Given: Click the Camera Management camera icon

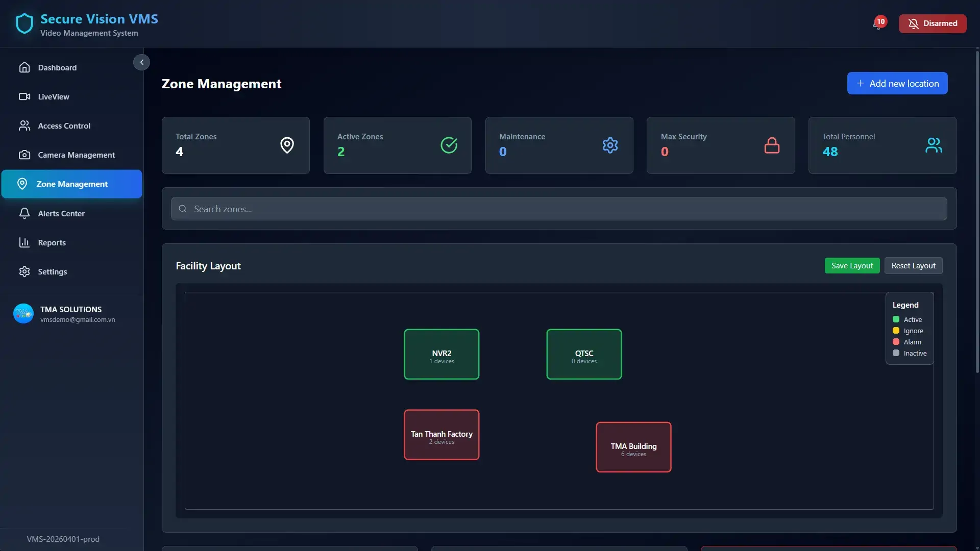Looking at the screenshot, I should coord(24,155).
